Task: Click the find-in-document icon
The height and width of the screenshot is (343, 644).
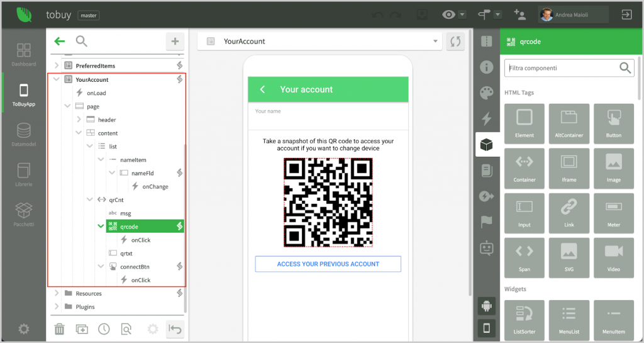Action: tap(126, 329)
